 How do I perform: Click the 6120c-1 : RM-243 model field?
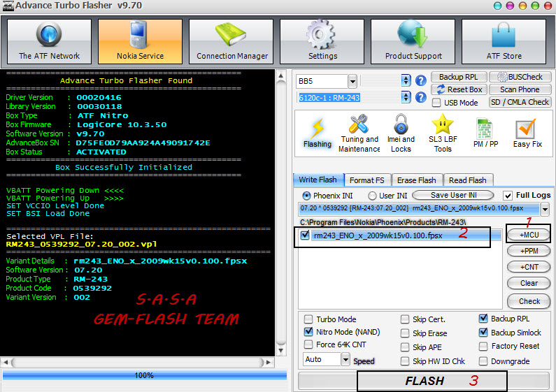click(348, 97)
